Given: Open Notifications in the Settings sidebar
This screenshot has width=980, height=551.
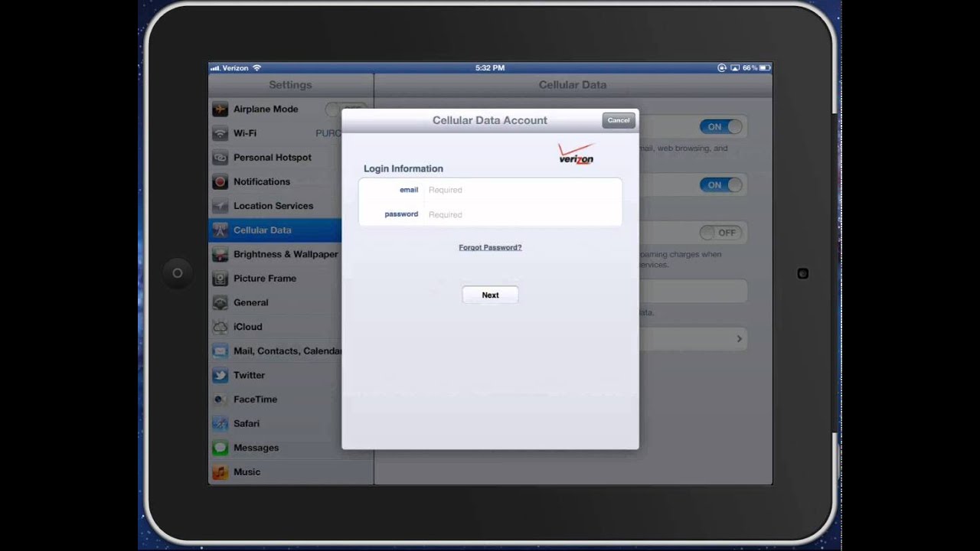Looking at the screenshot, I should click(x=276, y=181).
